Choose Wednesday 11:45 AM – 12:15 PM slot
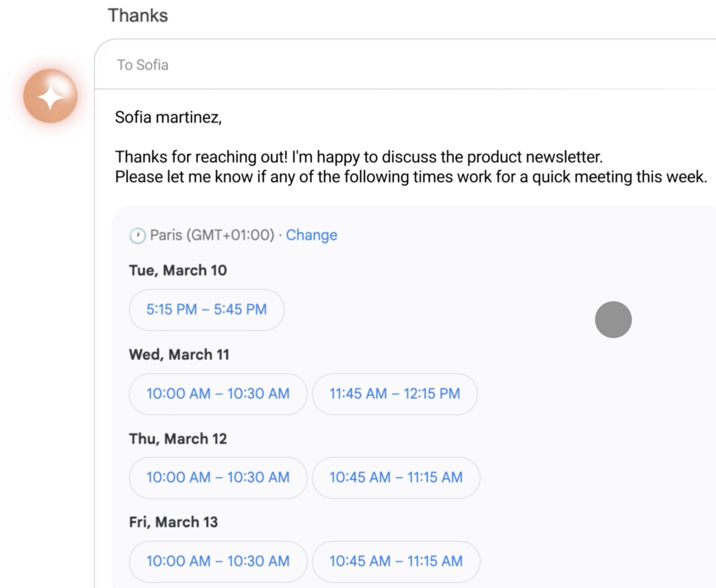The image size is (716, 588). [x=394, y=394]
